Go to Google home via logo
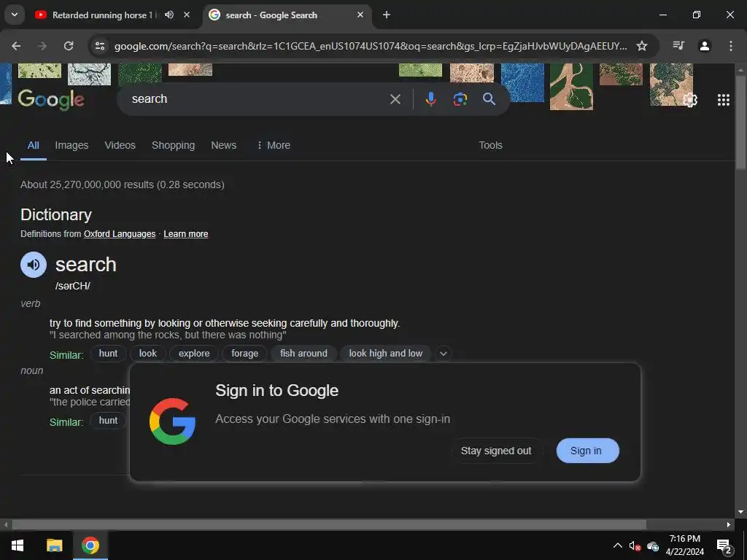Image resolution: width=747 pixels, height=560 pixels. click(51, 99)
